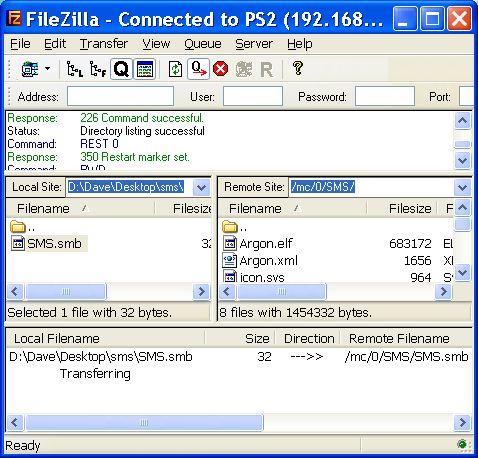Click the Process Queue toolbar icon
478x458 pixels.
198,69
